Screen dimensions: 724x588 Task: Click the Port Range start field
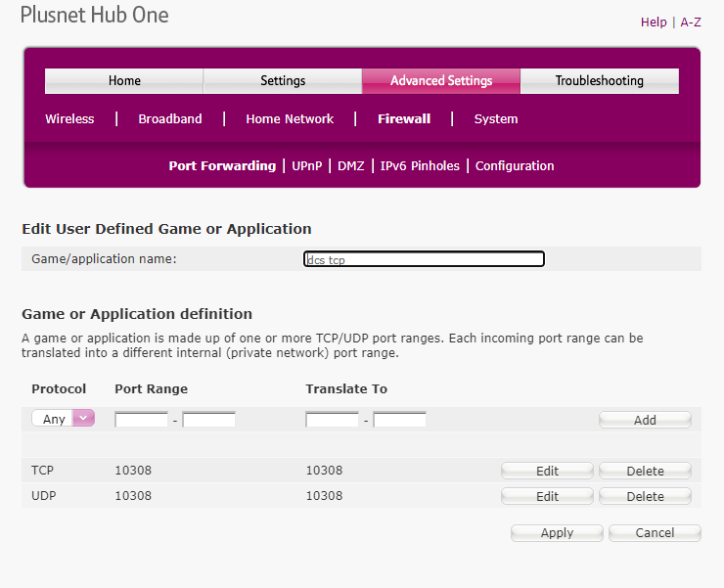pyautogui.click(x=141, y=420)
